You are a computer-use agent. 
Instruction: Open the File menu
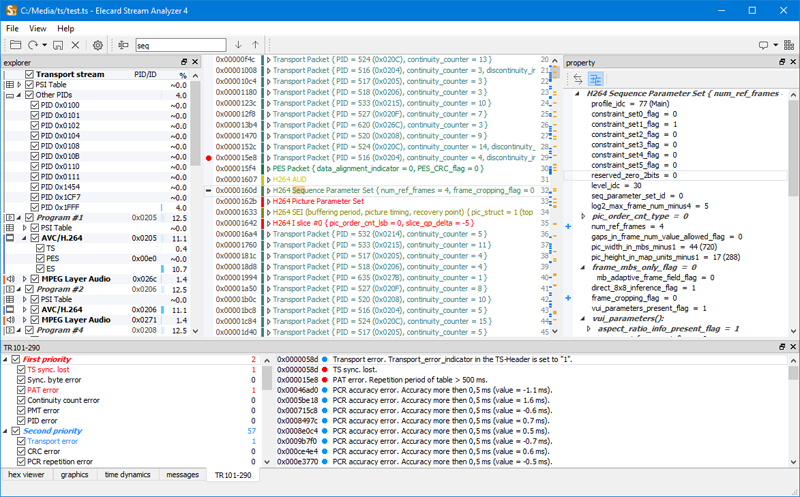(12, 29)
